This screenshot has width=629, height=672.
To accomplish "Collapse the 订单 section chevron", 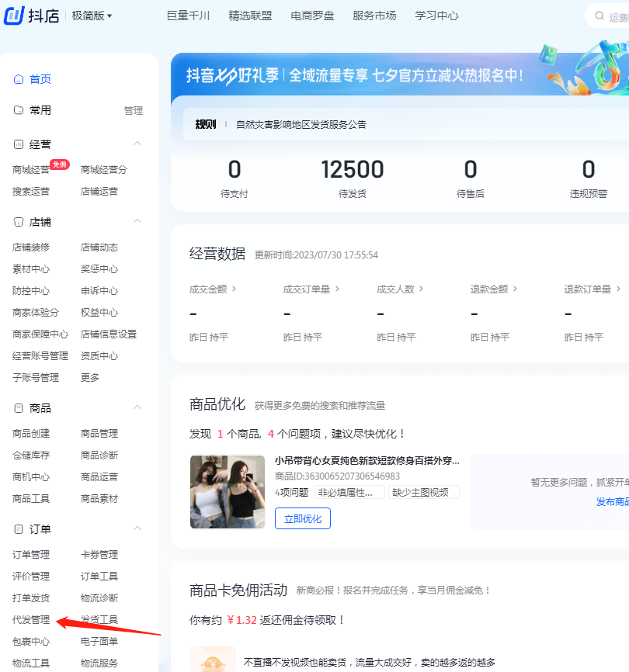I will coord(137,528).
